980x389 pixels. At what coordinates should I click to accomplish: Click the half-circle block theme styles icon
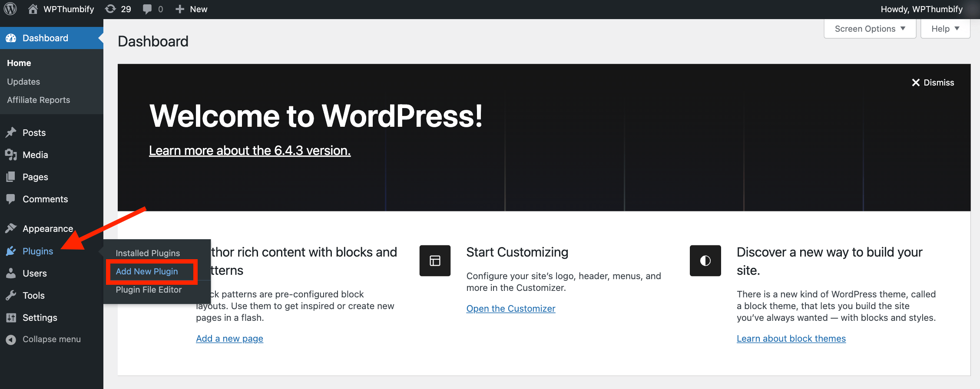(705, 260)
